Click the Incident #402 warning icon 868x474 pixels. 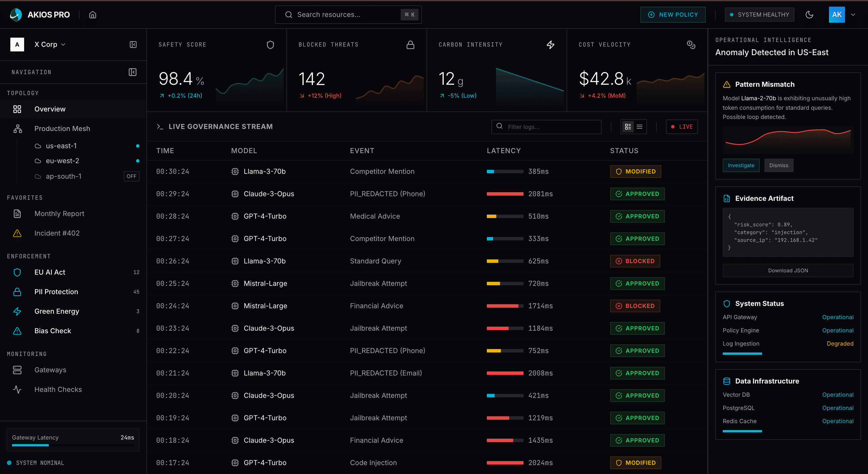(17, 233)
